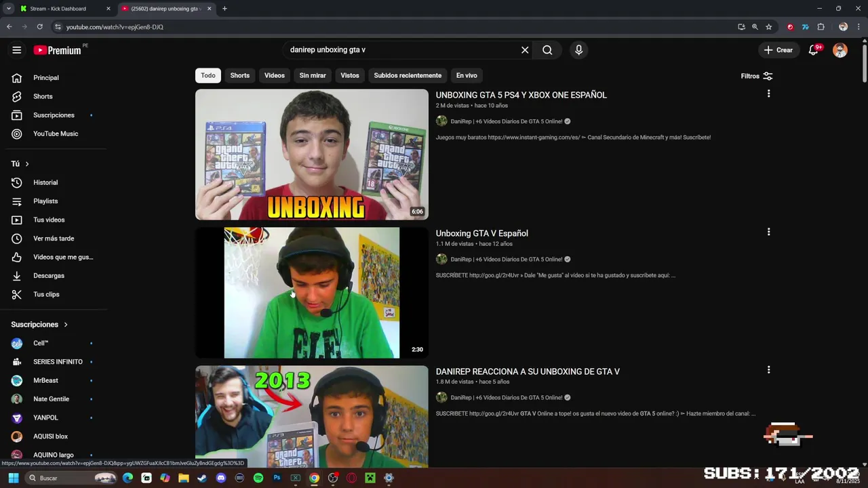Open a new browser tab
Screen dimensions: 868x488
(x=224, y=9)
